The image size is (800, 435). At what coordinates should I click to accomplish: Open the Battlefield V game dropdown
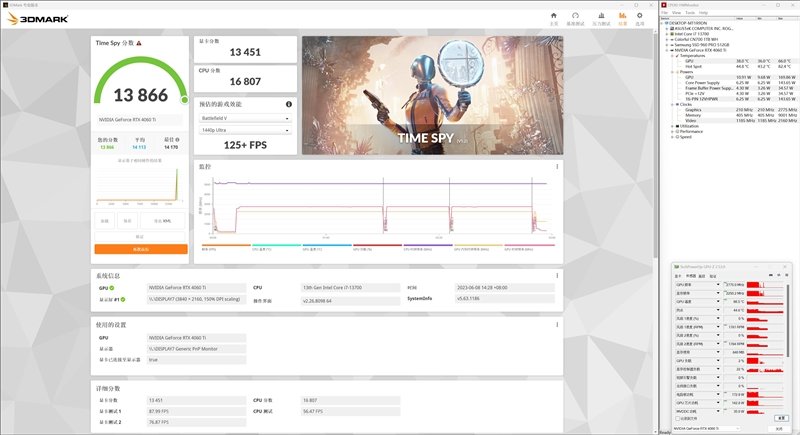pos(245,118)
